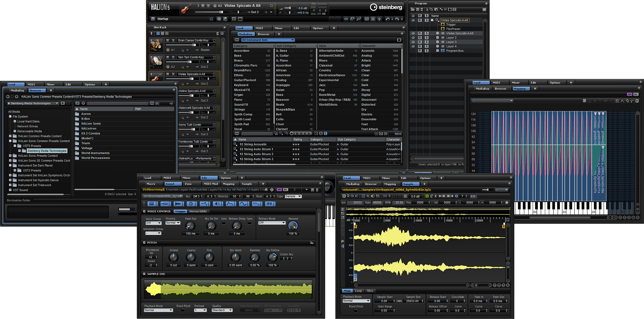Adjust Gran Cassa Combi Key volume slider
The height and width of the screenshot is (319, 644).
coord(182,45)
